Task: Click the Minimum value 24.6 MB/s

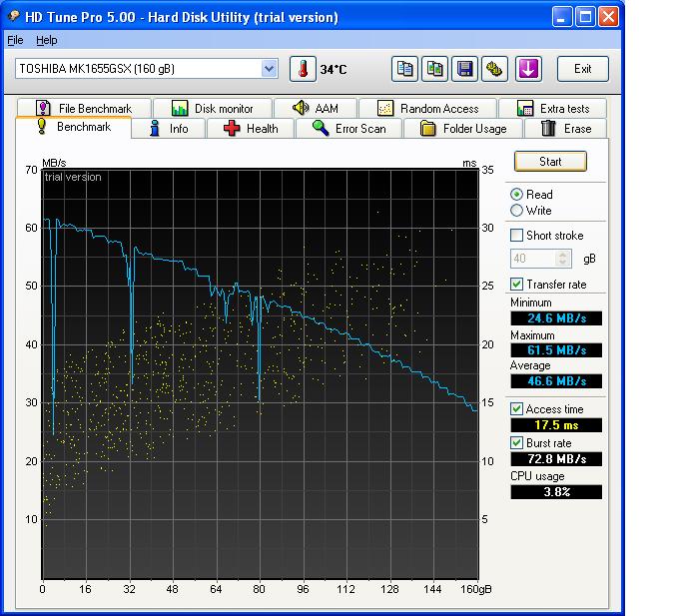Action: pos(556,318)
